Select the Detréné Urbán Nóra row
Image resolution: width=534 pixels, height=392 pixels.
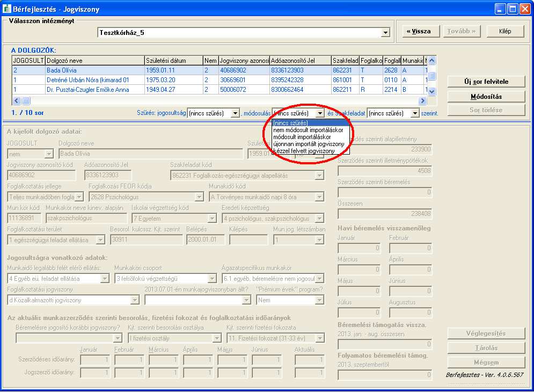pyautogui.click(x=220, y=80)
